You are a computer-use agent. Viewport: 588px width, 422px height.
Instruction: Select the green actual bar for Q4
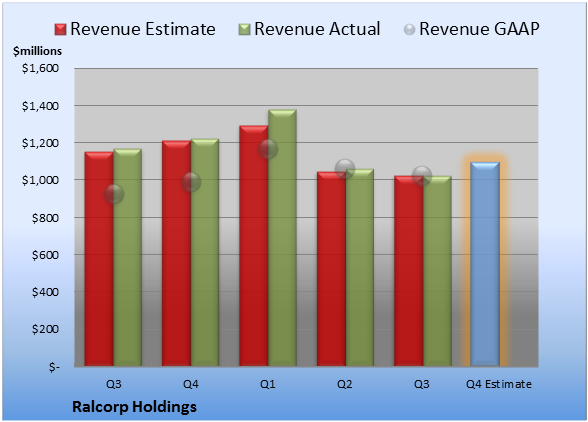point(205,252)
